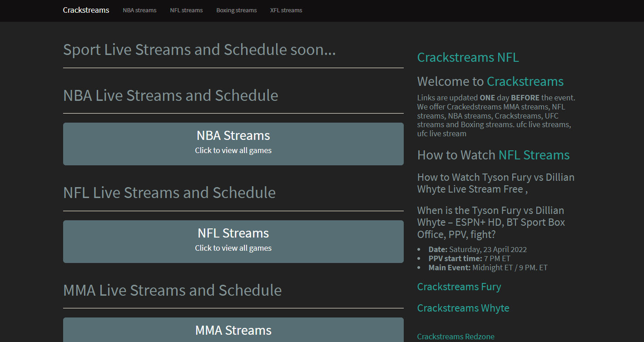Screen dimensions: 644x342
Task: Go to NBA streams in navigation bar
Action: (139, 10)
